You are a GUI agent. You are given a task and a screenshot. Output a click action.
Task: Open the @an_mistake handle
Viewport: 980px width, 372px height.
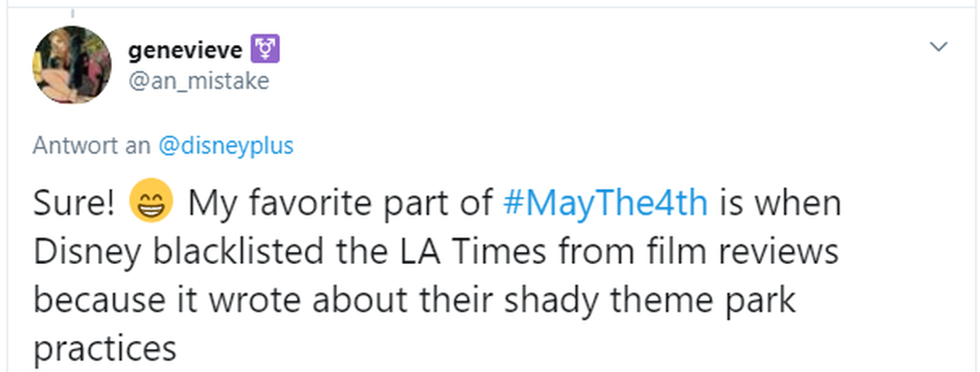click(198, 82)
